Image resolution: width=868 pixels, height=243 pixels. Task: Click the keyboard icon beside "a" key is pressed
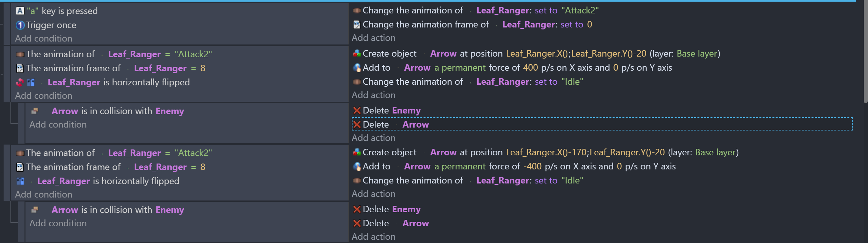pos(20,11)
